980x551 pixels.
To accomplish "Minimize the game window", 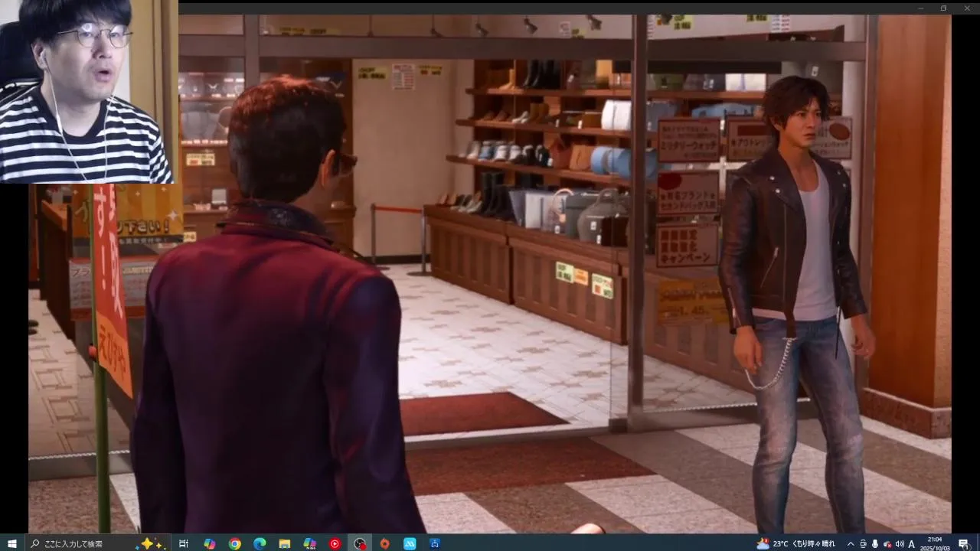I will point(921,8).
